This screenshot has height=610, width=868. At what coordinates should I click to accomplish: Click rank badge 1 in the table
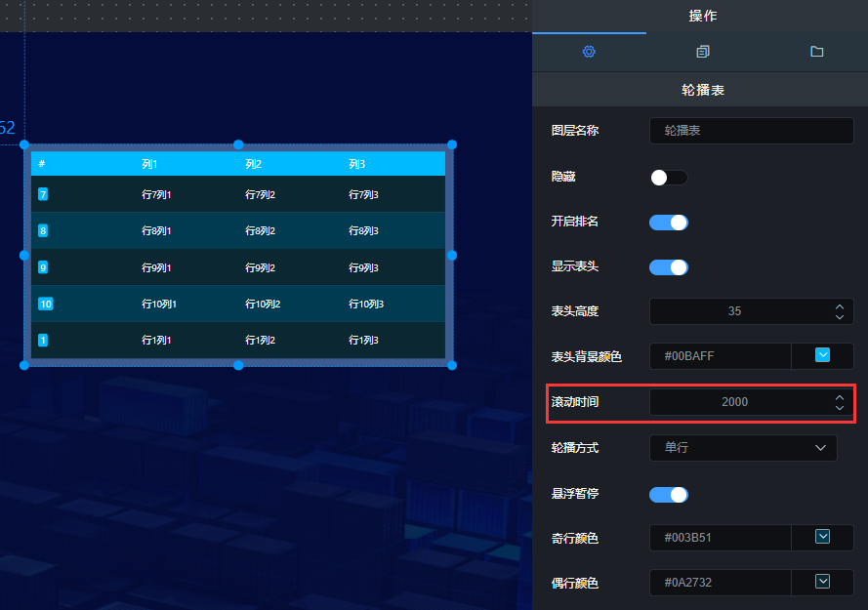(x=43, y=340)
